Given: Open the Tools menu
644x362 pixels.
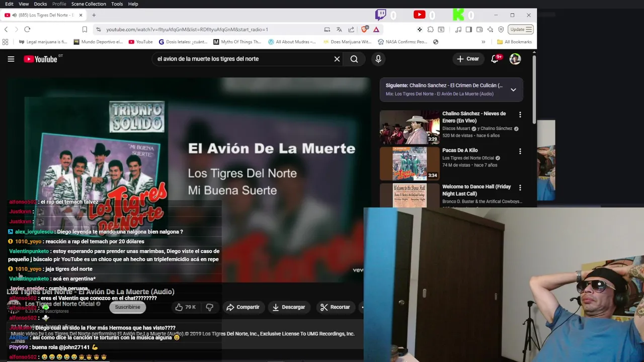Looking at the screenshot, I should [117, 4].
